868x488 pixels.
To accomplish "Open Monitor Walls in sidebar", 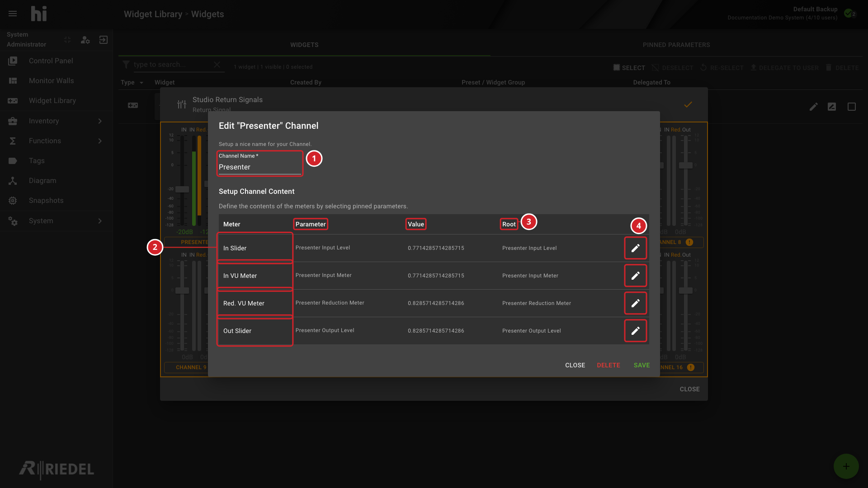I will tap(56, 81).
